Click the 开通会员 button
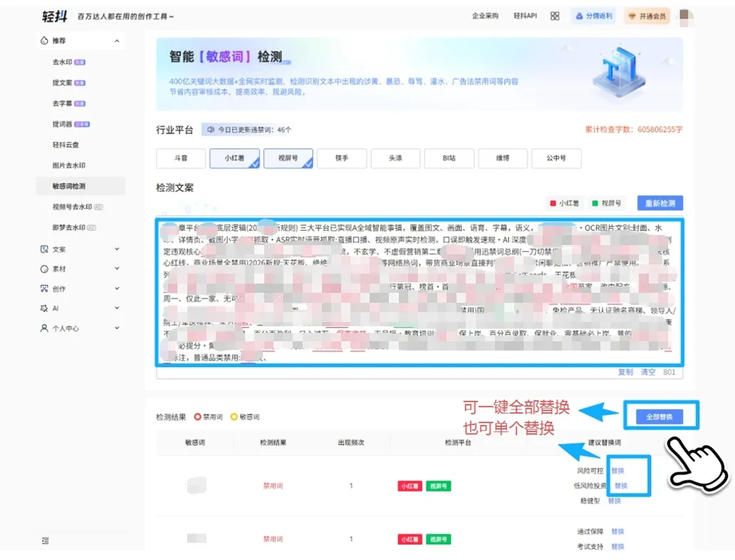This screenshot has height=560, width=735. pyautogui.click(x=647, y=16)
